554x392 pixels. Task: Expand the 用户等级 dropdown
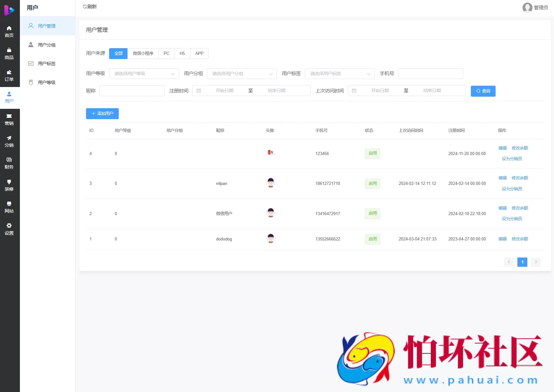click(x=144, y=74)
